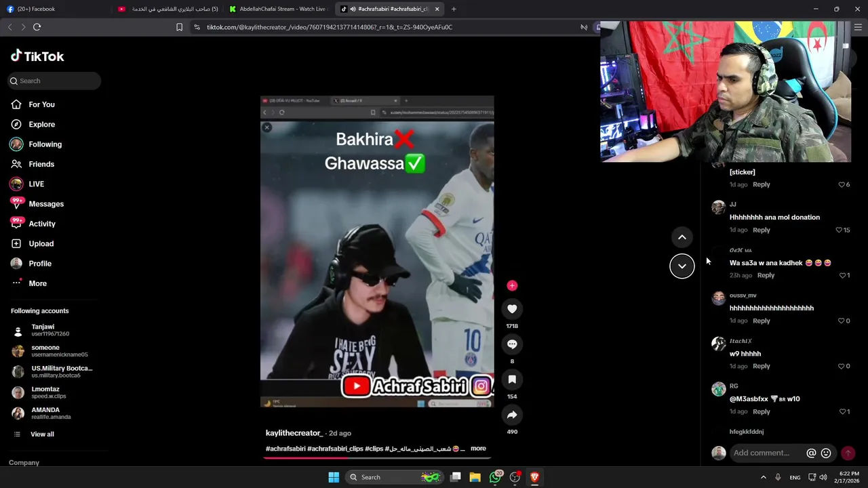Expand the More sidebar menu
Image resolution: width=868 pixels, height=488 pixels.
pos(37,283)
